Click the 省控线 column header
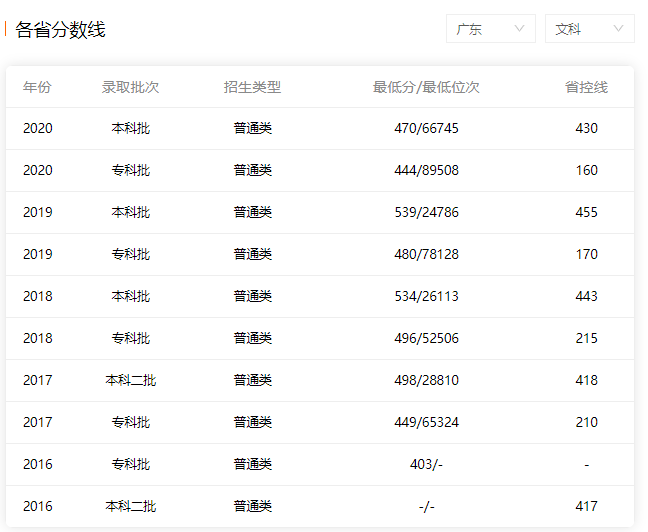This screenshot has height=532, width=648. click(586, 87)
